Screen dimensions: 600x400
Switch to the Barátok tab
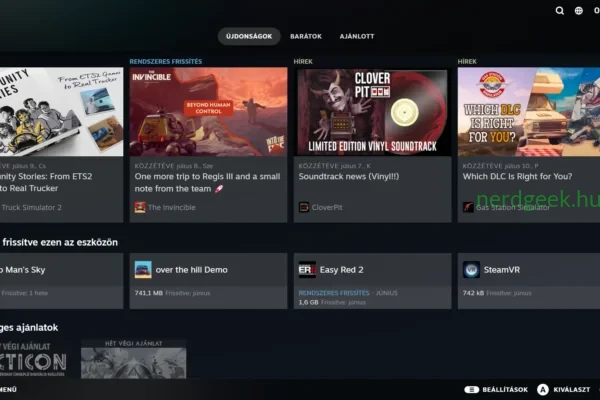306,36
